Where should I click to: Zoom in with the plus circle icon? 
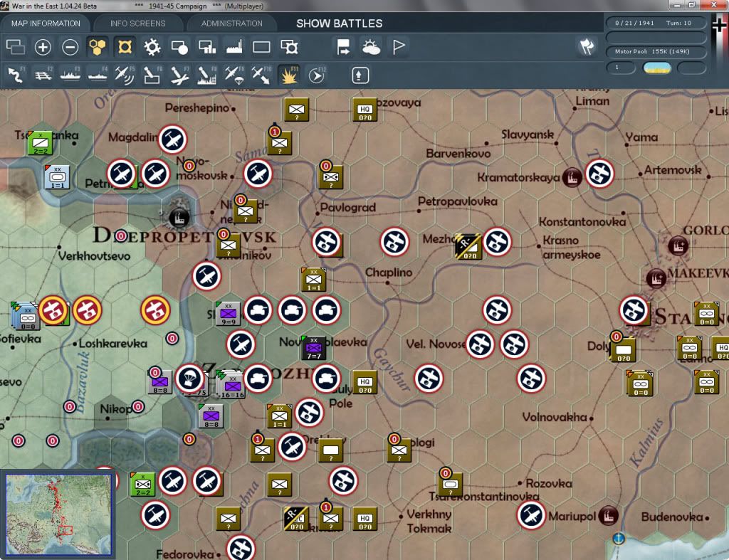coord(43,47)
